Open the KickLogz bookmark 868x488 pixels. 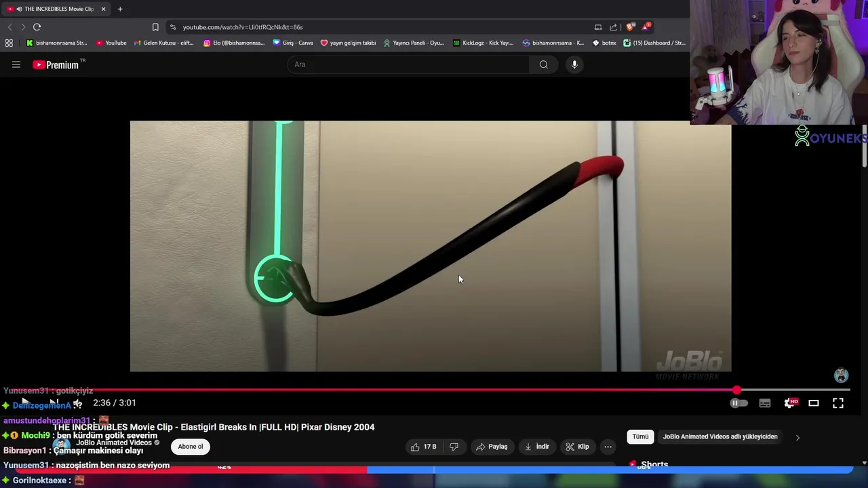coord(483,43)
